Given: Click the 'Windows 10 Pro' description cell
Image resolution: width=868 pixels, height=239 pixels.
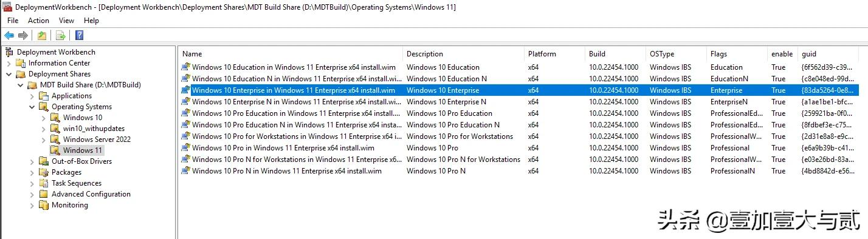Looking at the screenshot, I should coord(432,148).
